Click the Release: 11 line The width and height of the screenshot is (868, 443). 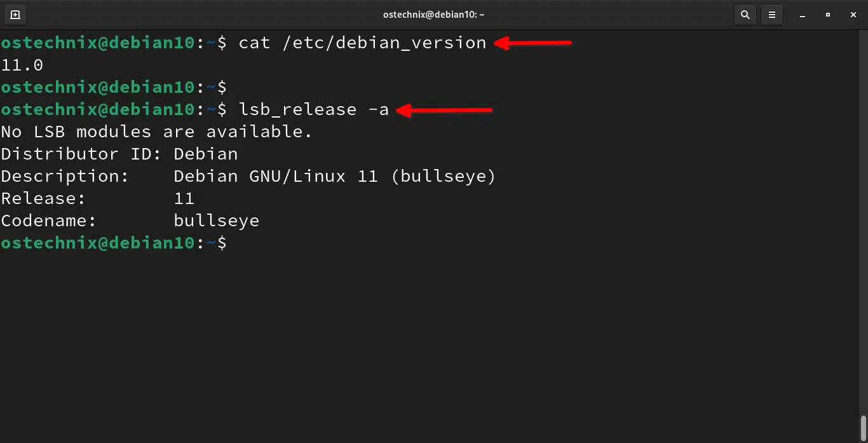pos(97,198)
